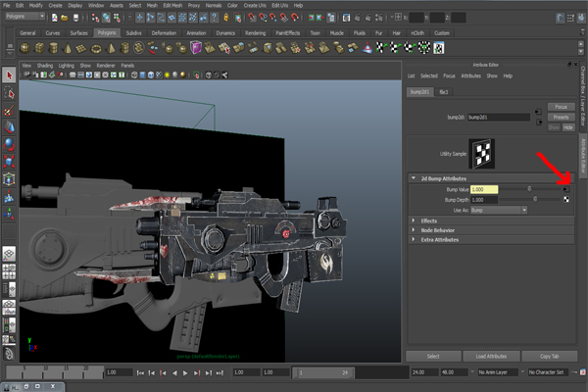The image size is (588, 392).
Task: Select the Move tool in toolbox
Action: pos(9,127)
